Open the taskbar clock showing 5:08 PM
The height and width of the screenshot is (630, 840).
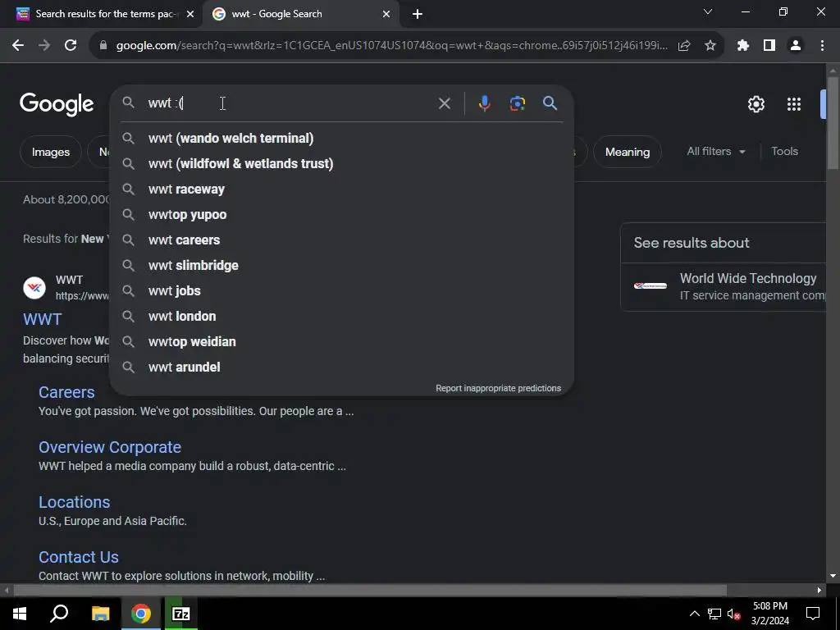click(x=769, y=614)
